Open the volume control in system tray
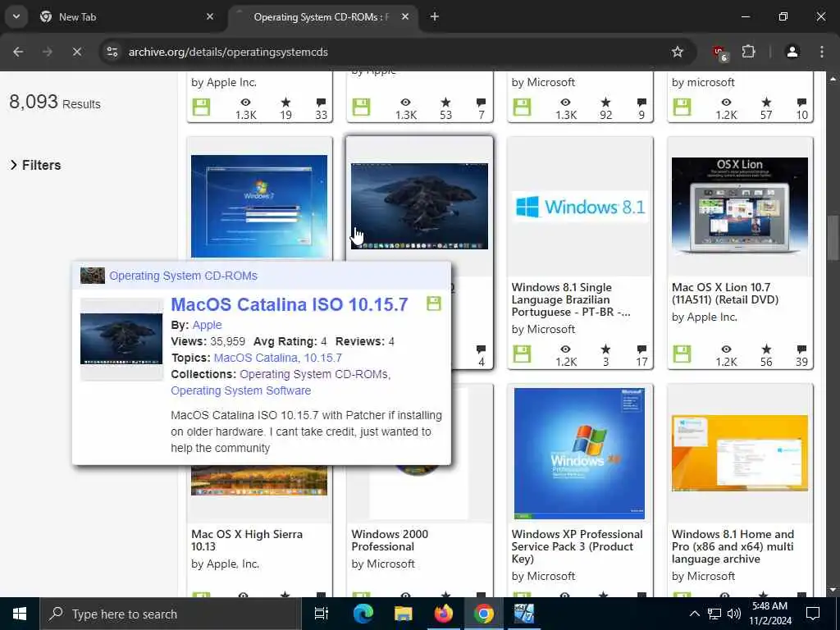840x630 pixels. [734, 614]
